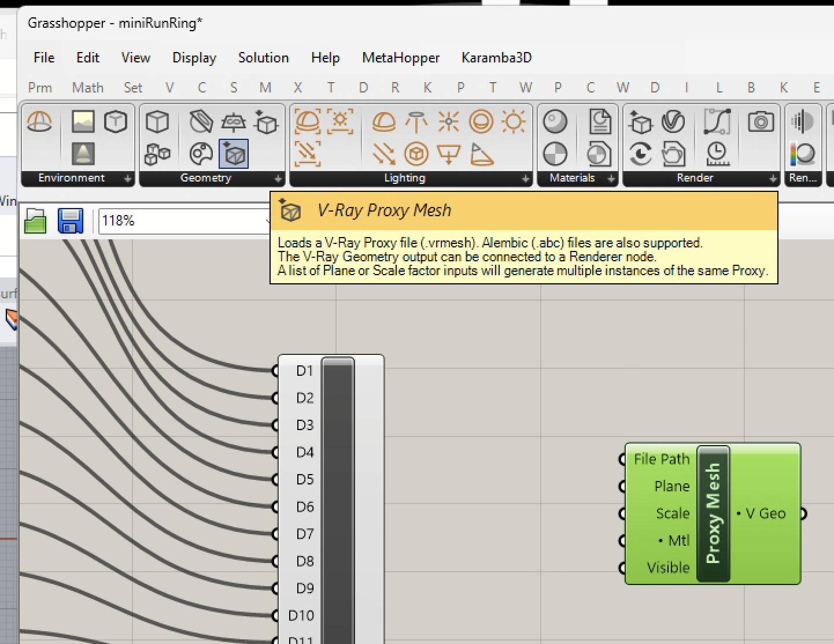This screenshot has width=834, height=644.
Task: Select the multiple cubes icon in Geometry
Action: click(x=157, y=154)
